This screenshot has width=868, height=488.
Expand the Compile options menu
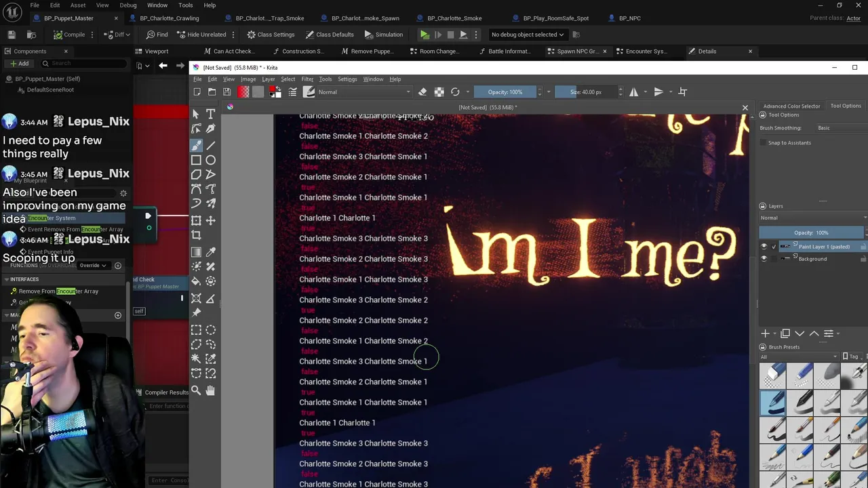[x=92, y=35]
